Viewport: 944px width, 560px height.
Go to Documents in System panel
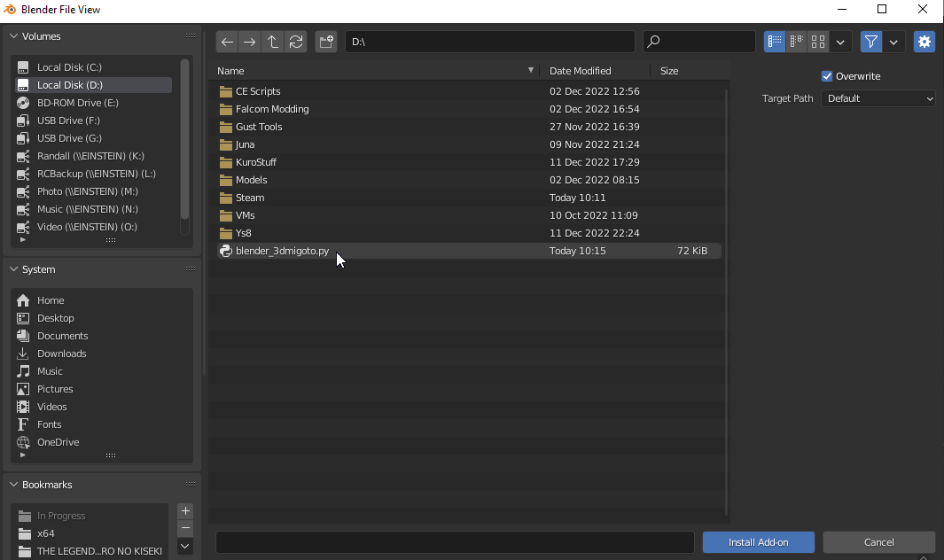(x=101, y=336)
